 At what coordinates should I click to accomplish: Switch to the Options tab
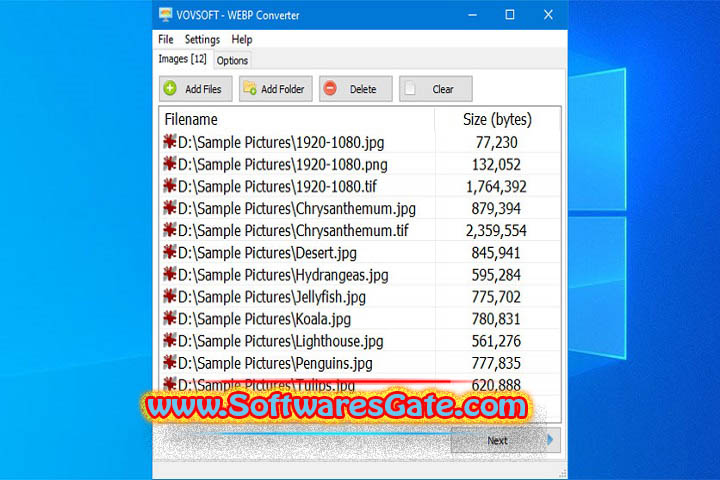pos(232,60)
